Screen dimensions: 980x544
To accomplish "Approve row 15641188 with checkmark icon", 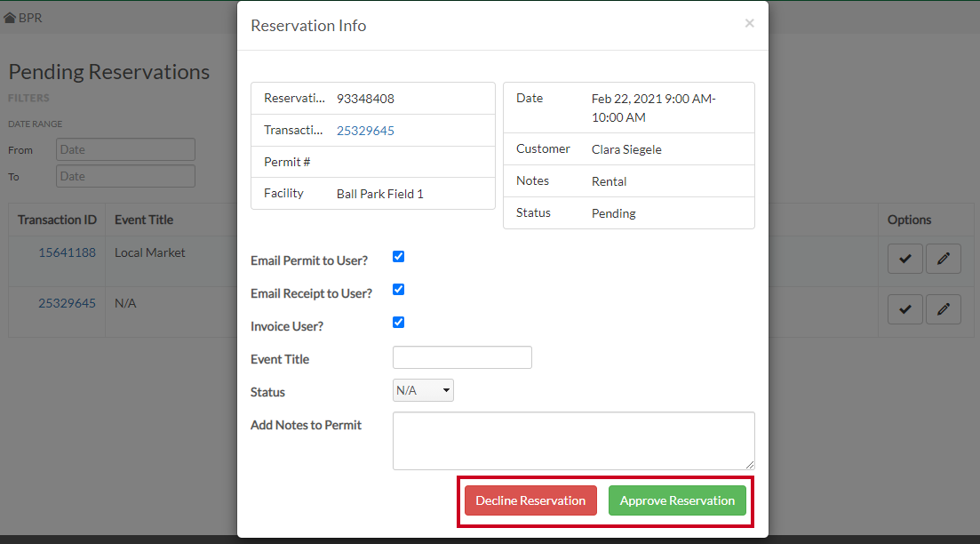I will click(x=905, y=259).
